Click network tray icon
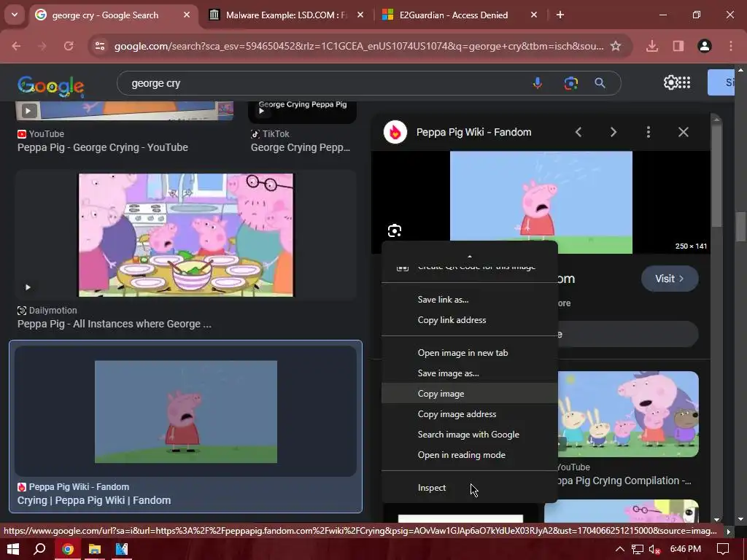 pyautogui.click(x=638, y=550)
